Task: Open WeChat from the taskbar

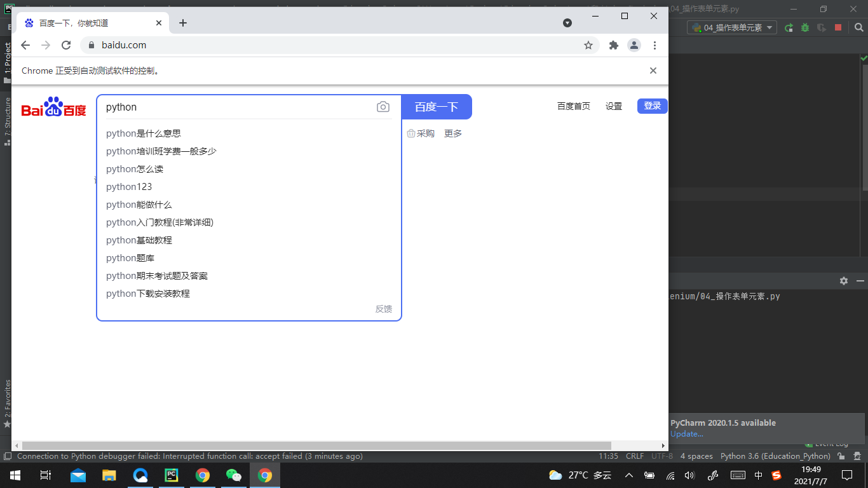Action: [234, 475]
